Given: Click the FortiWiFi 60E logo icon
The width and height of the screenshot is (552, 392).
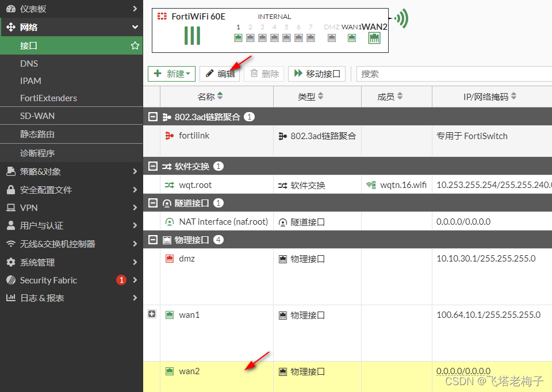Looking at the screenshot, I should tap(162, 16).
